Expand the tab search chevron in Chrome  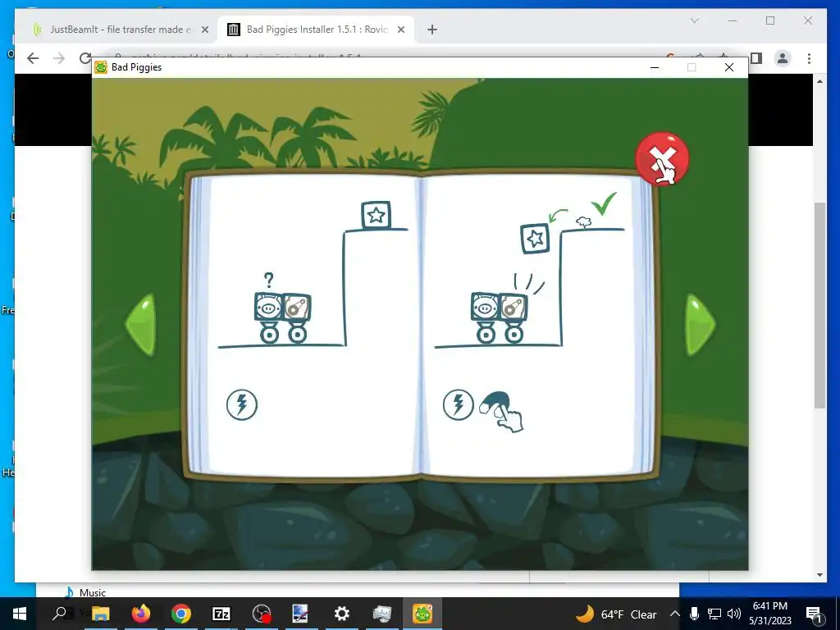(695, 21)
